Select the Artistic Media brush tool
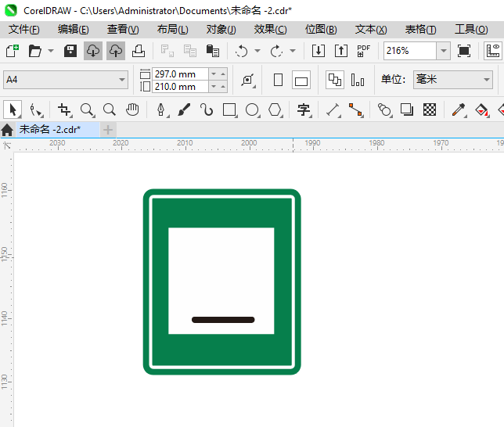Viewport: 504px width, 427px height. (x=184, y=110)
